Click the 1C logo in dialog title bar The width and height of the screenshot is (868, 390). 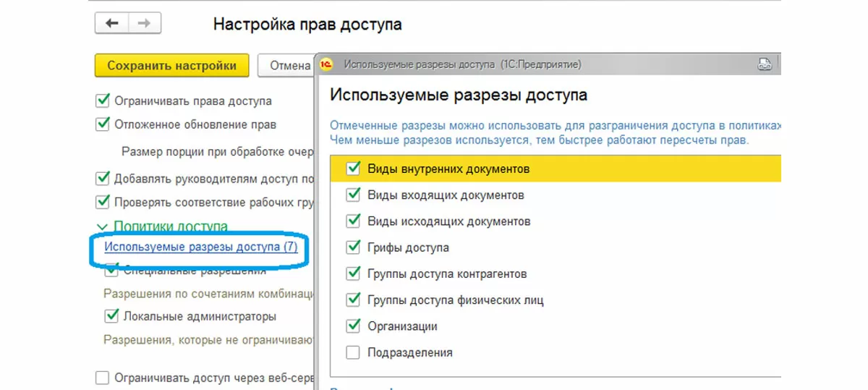click(x=327, y=64)
